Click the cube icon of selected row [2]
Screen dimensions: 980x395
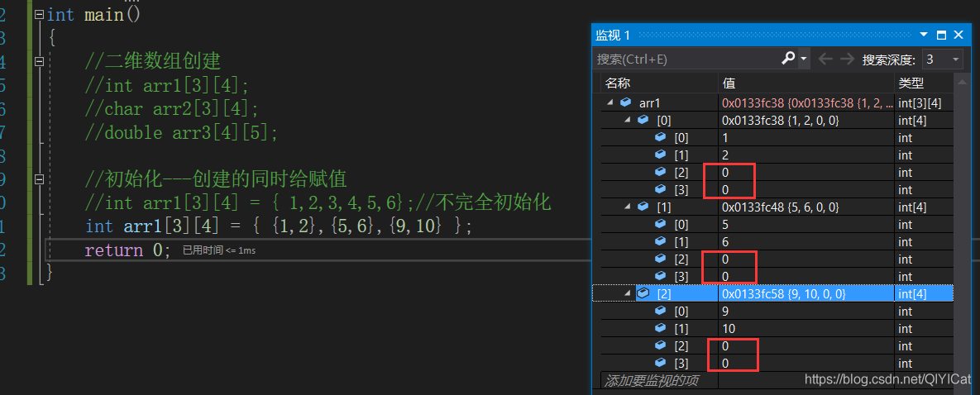(x=643, y=293)
